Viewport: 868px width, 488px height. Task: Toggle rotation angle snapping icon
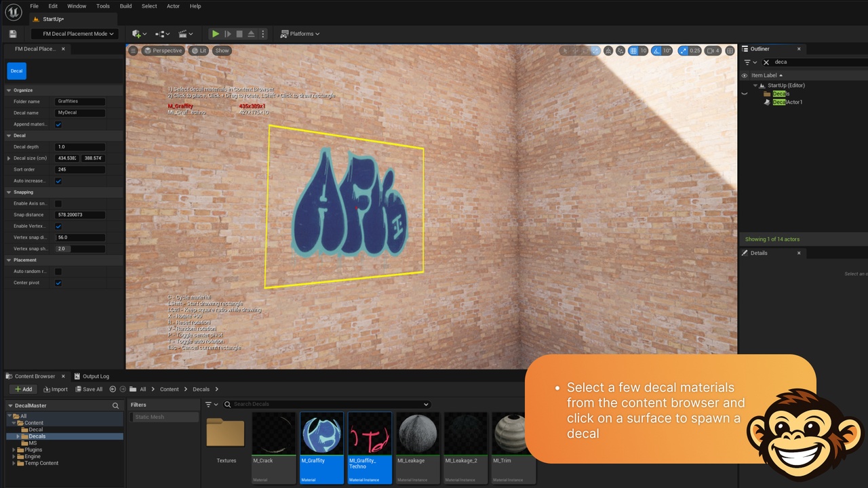pos(657,51)
